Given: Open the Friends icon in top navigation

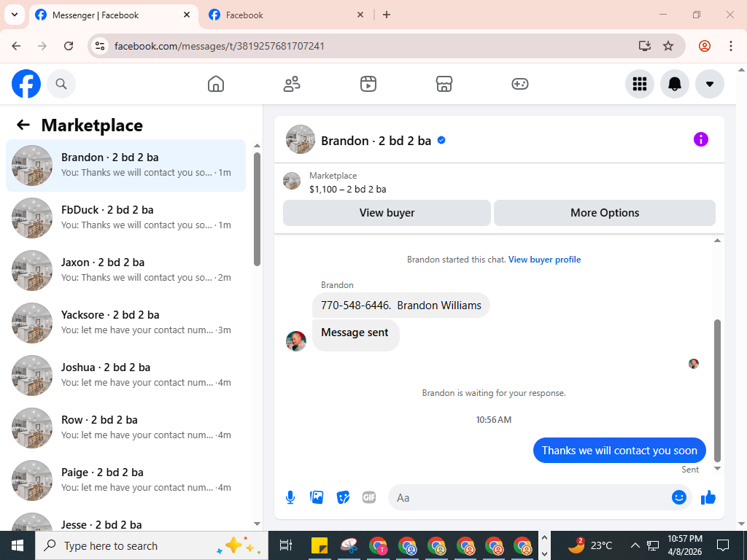Looking at the screenshot, I should point(292,84).
